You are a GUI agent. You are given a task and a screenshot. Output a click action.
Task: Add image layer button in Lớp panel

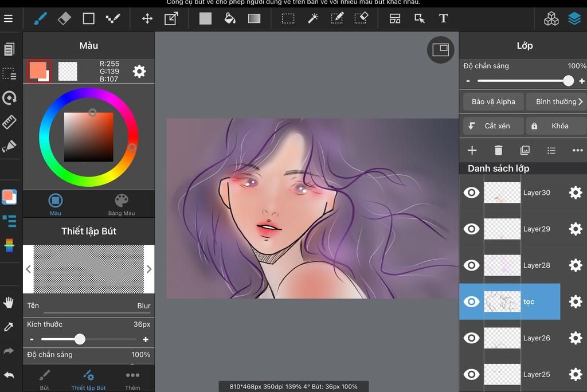[x=525, y=150]
